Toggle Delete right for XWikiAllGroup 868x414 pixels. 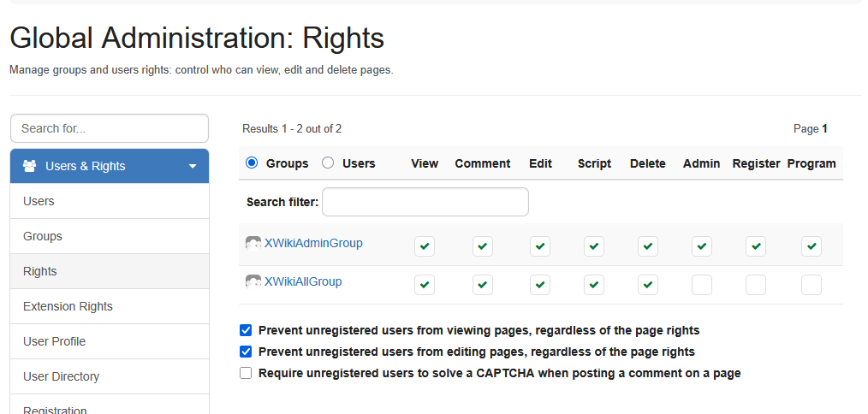point(648,285)
